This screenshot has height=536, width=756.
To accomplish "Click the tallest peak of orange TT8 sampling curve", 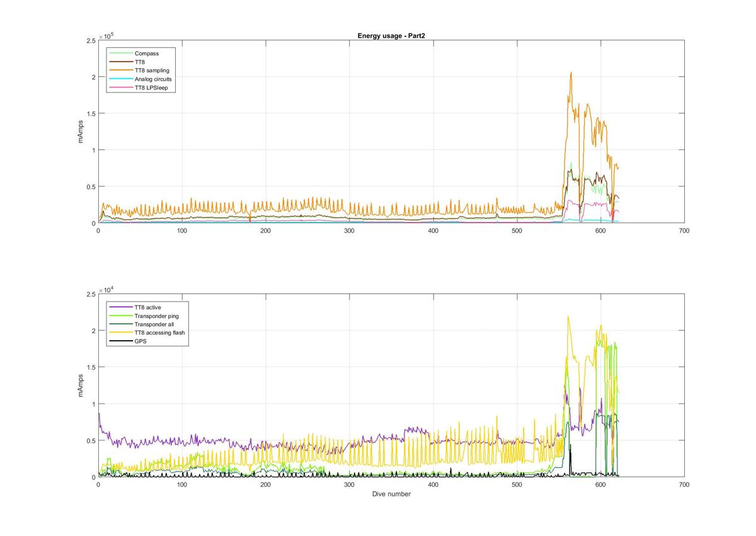I will click(571, 73).
